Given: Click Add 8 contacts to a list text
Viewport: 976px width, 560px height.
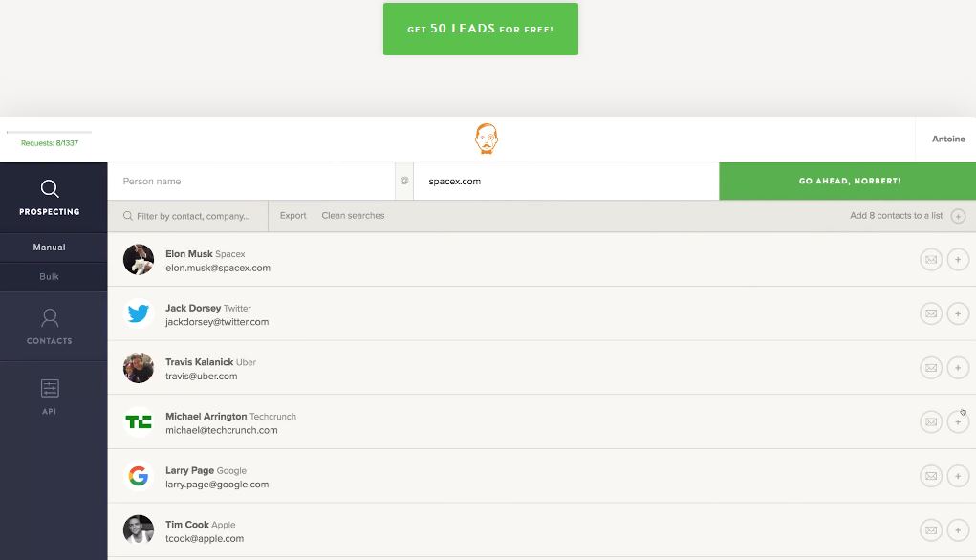Looking at the screenshot, I should click(x=897, y=215).
